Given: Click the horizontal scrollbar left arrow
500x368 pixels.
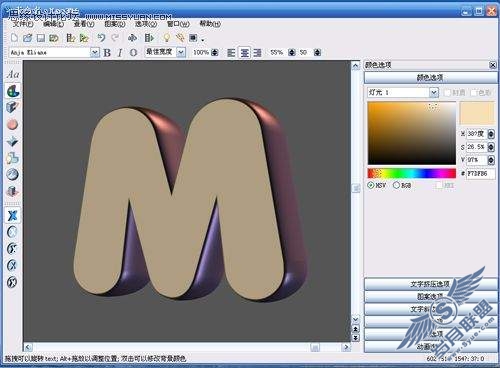Looking at the screenshot, I should (28, 347).
